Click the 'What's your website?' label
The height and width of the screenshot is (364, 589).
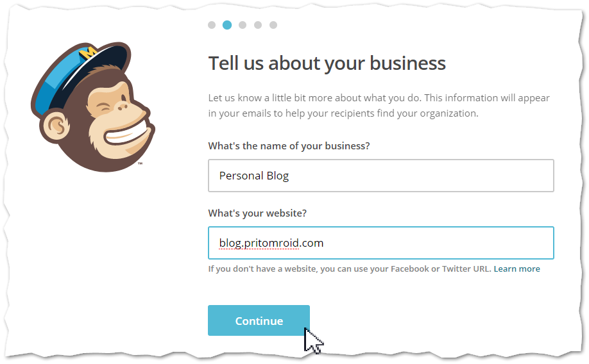pyautogui.click(x=257, y=213)
